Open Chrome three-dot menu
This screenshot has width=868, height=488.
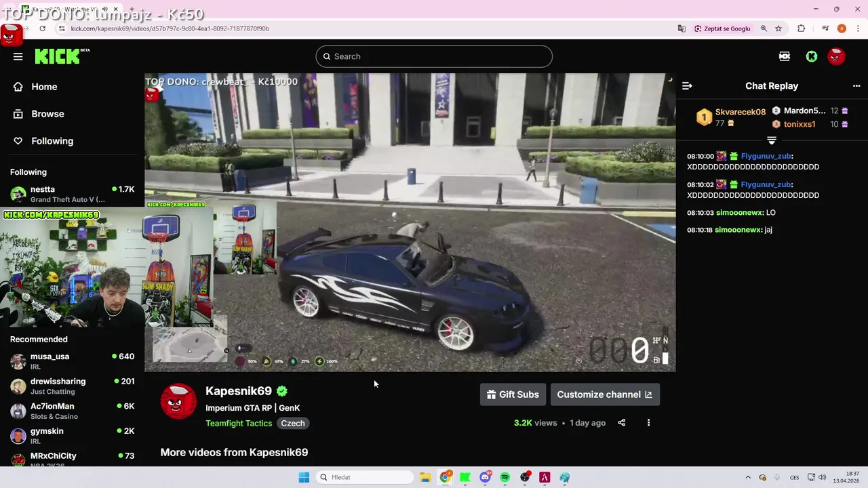coord(857,28)
